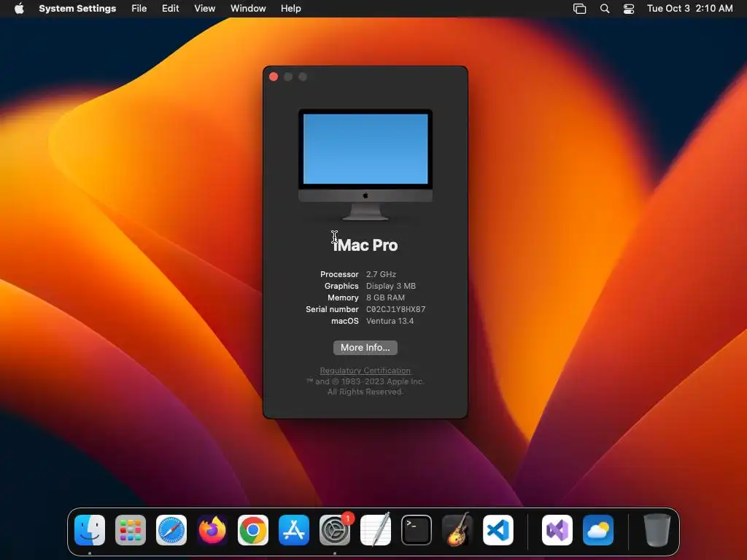Click the Processor label
Viewport: 747px width, 560px height.
(x=339, y=274)
